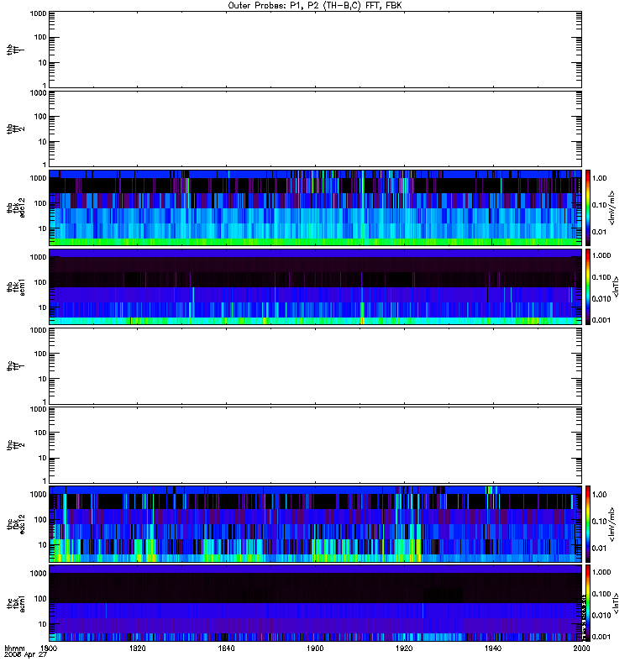Select the empty 'thc fff 1' plot panel
This screenshot has height=672, width=630.
point(315,366)
